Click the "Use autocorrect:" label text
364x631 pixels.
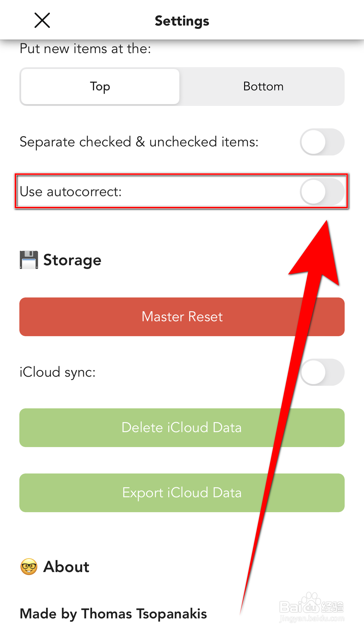[71, 192]
